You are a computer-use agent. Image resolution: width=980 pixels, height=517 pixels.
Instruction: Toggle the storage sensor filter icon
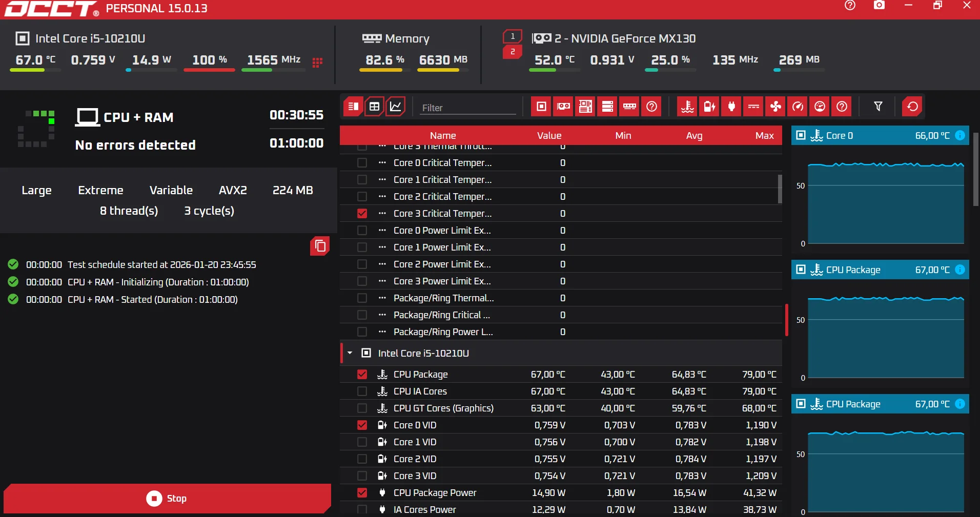(607, 107)
